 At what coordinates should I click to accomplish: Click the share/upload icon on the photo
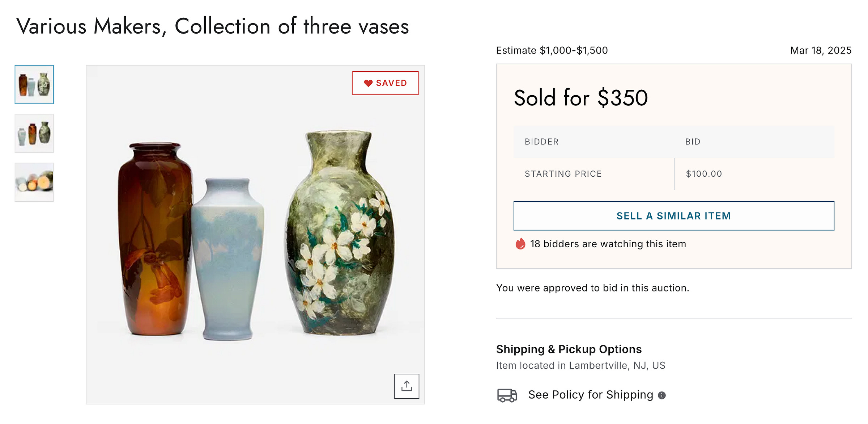click(407, 386)
